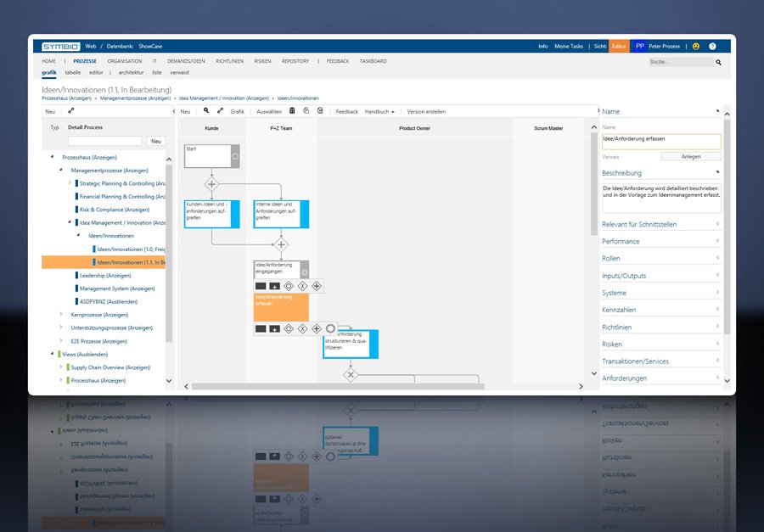764x532 pixels.
Task: Collapse the Prozesshaus (Anzeigen) root node
Action: click(52, 157)
